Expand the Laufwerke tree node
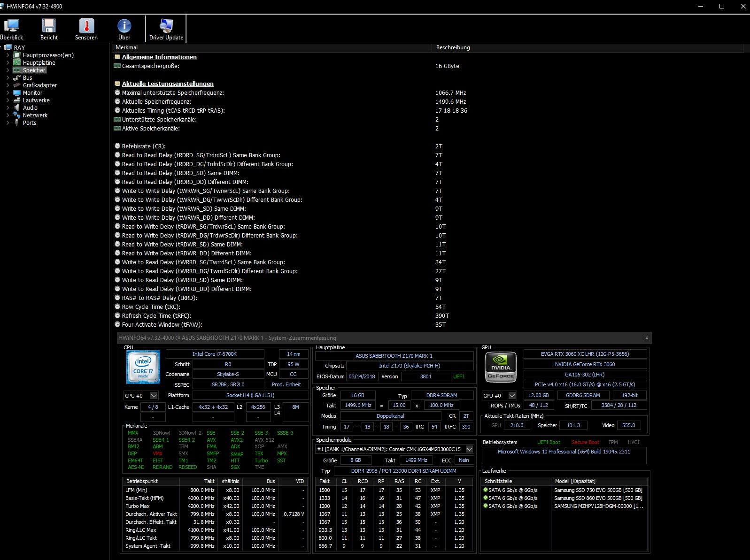Image resolution: width=750 pixels, height=560 pixels. click(x=8, y=100)
